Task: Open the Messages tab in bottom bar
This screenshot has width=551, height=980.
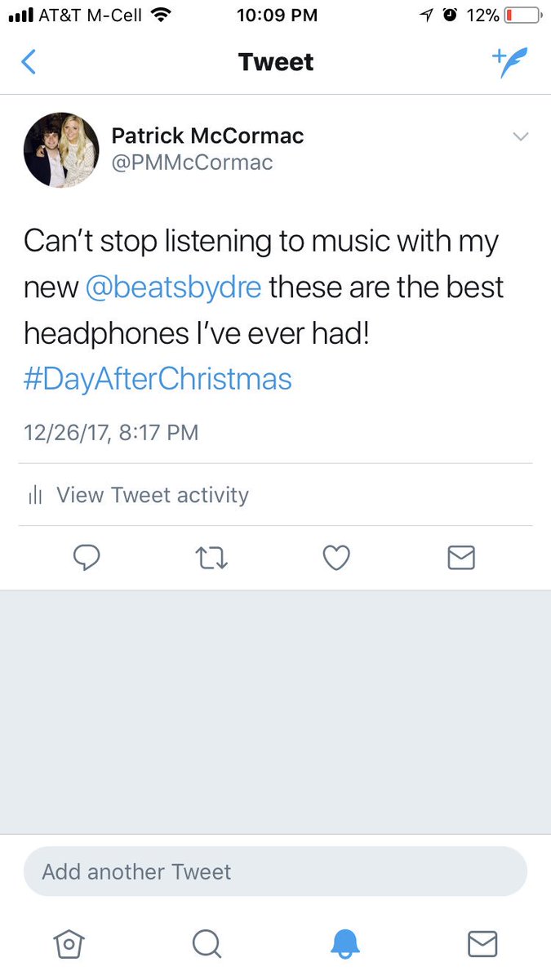Action: point(482,944)
